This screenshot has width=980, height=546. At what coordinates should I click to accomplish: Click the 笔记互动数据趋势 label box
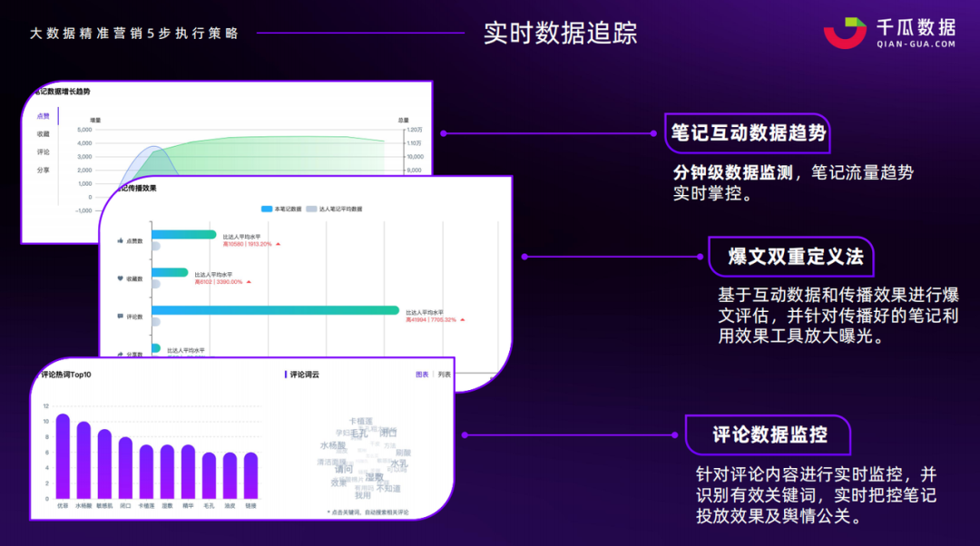coord(748,132)
